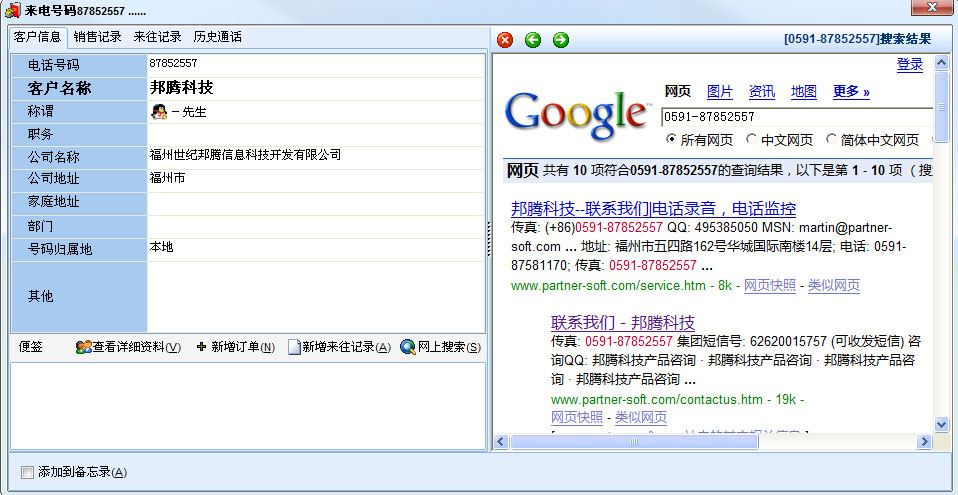Enable the 添加到备忘录 checkbox
The height and width of the screenshot is (495, 958).
27,472
